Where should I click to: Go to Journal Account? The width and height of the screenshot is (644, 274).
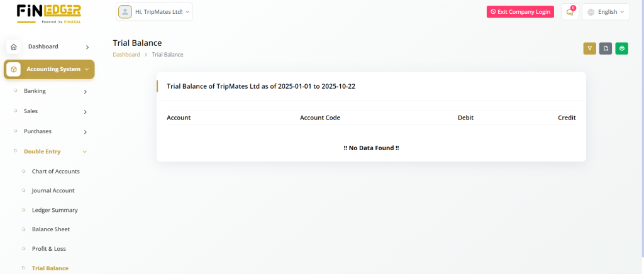53,190
